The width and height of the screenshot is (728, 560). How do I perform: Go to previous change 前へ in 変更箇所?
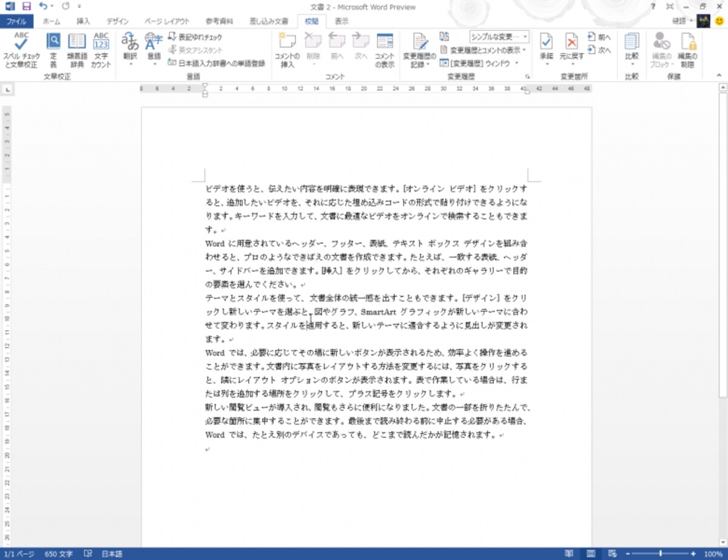point(599,38)
